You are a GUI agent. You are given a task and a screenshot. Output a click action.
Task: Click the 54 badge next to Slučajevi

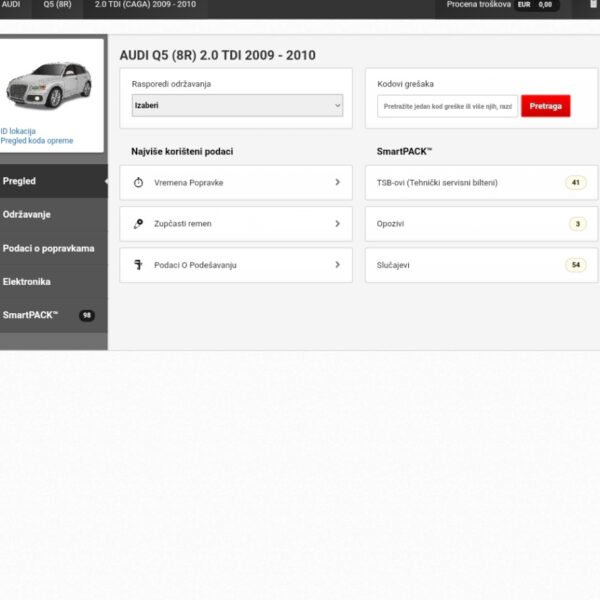[x=576, y=265]
